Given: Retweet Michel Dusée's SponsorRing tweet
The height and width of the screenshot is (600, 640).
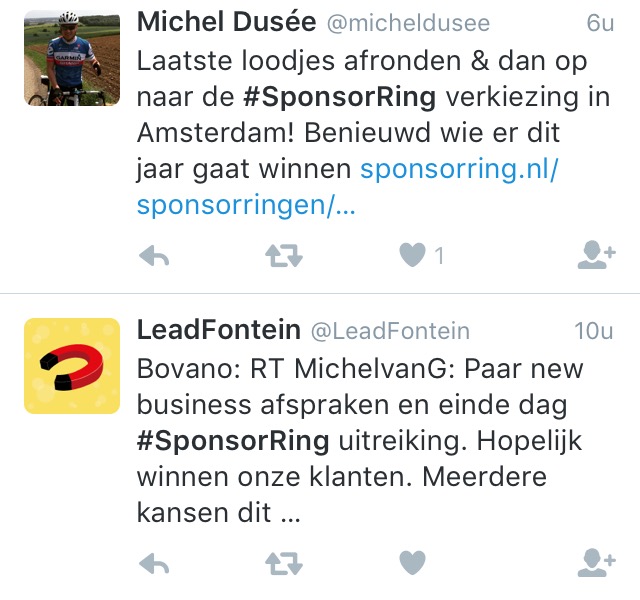Looking at the screenshot, I should (x=284, y=256).
